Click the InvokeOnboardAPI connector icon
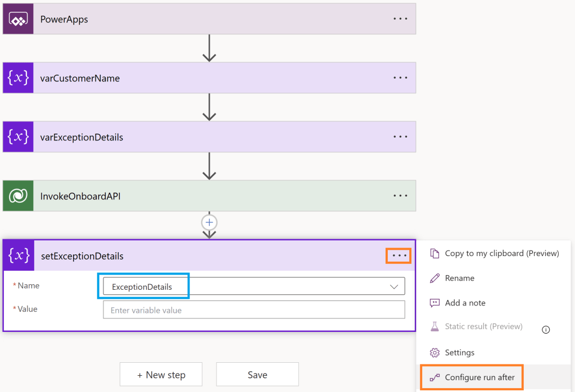The width and height of the screenshot is (575, 392). pos(18,196)
